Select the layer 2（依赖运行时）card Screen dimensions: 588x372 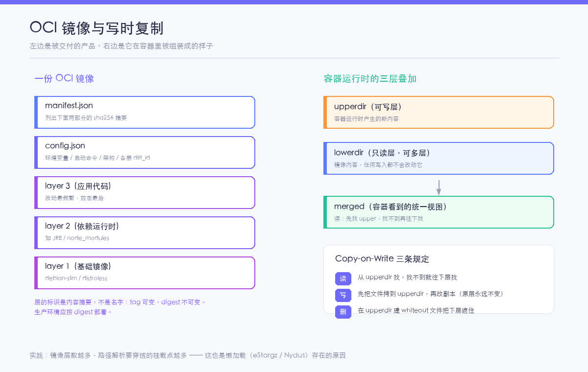[x=145, y=232]
